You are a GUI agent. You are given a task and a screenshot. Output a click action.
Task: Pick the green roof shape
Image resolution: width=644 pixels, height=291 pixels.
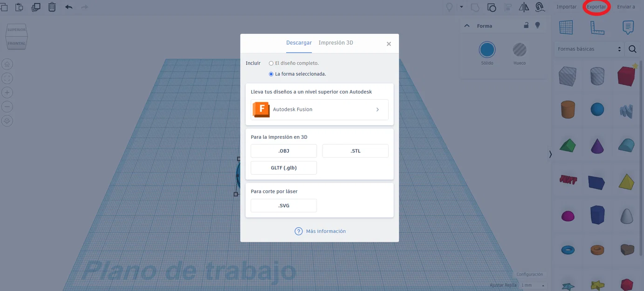[567, 146]
